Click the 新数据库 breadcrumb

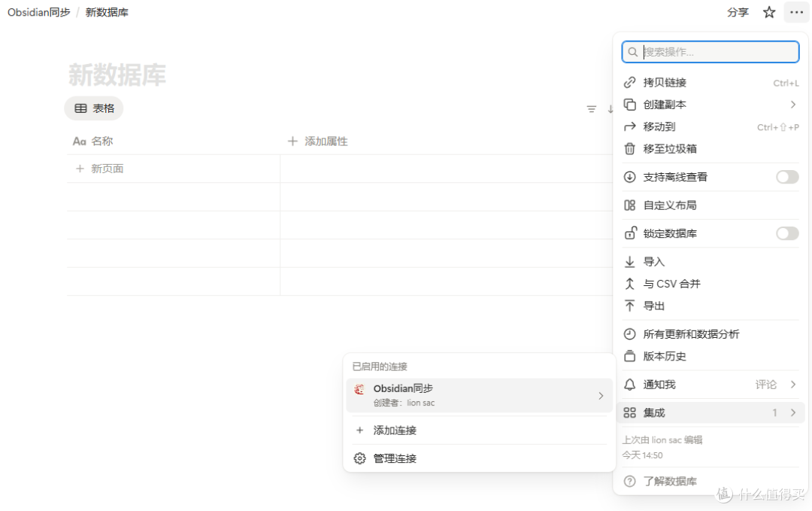point(107,12)
